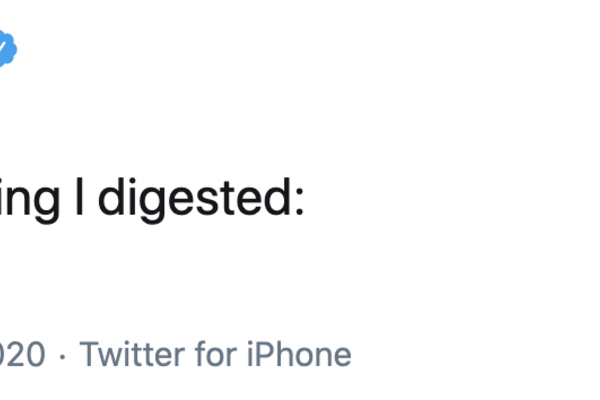Click the blank space below the verified badge
The width and height of the screenshot is (600, 400).
[8, 110]
